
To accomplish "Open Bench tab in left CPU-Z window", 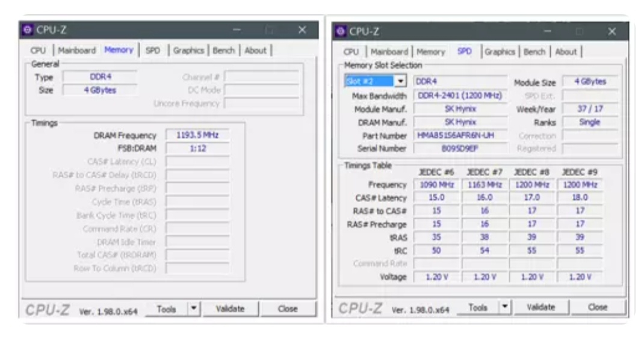I will [x=224, y=51].
